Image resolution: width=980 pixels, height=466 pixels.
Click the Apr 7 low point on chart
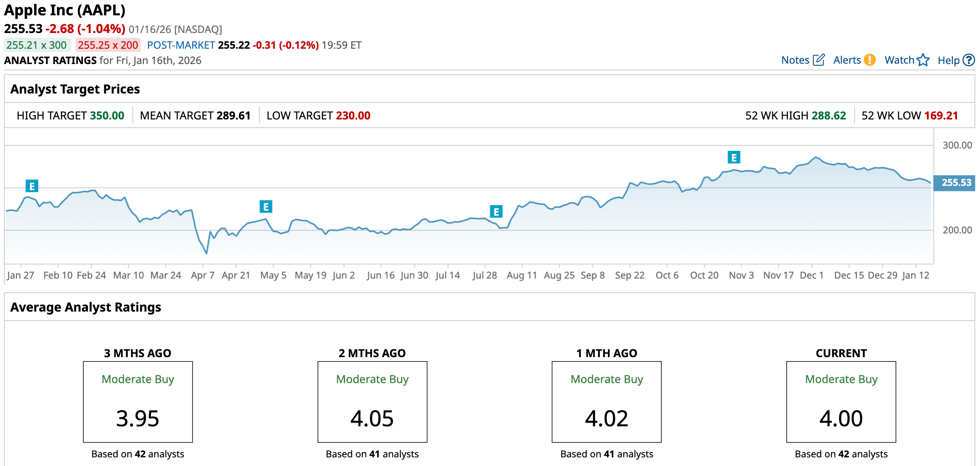pos(206,253)
